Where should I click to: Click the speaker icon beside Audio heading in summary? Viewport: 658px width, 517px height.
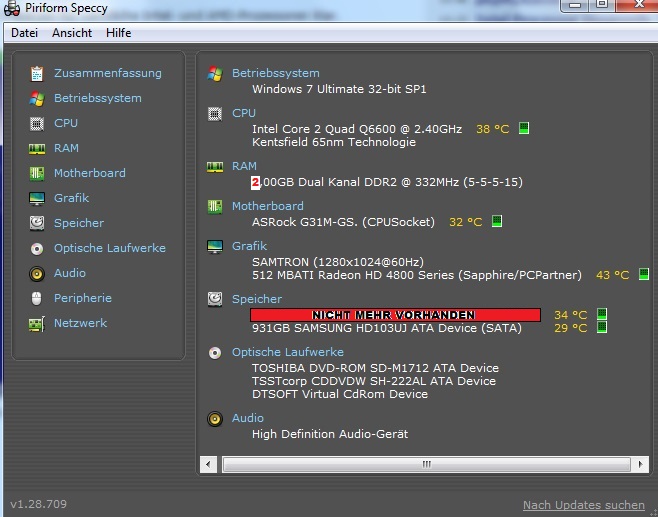tap(215, 419)
